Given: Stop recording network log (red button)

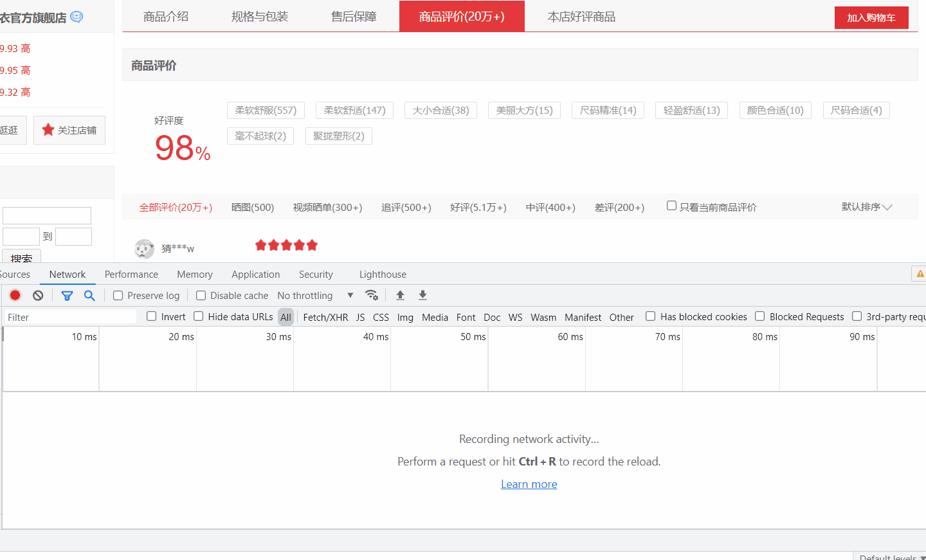Looking at the screenshot, I should click(15, 295).
